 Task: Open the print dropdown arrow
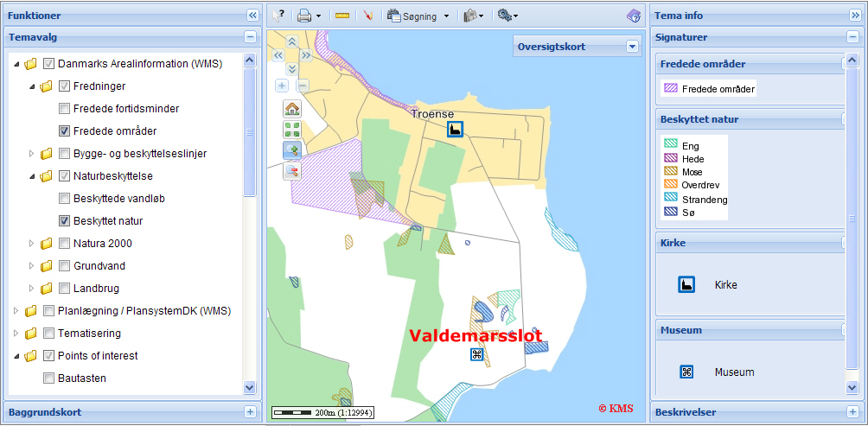318,16
